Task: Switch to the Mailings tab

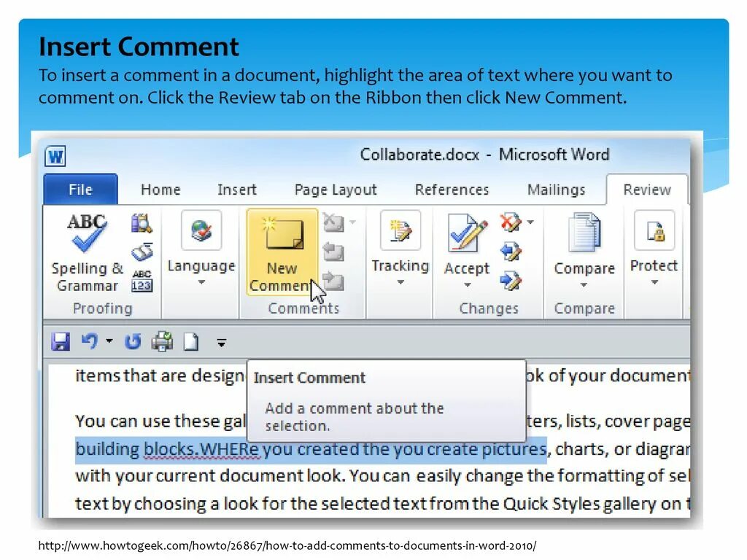Action: [556, 190]
